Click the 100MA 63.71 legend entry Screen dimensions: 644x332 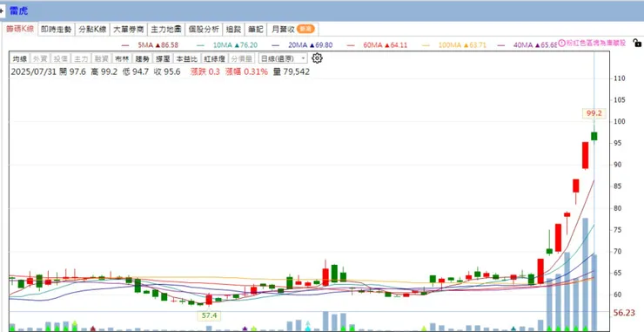462,45
